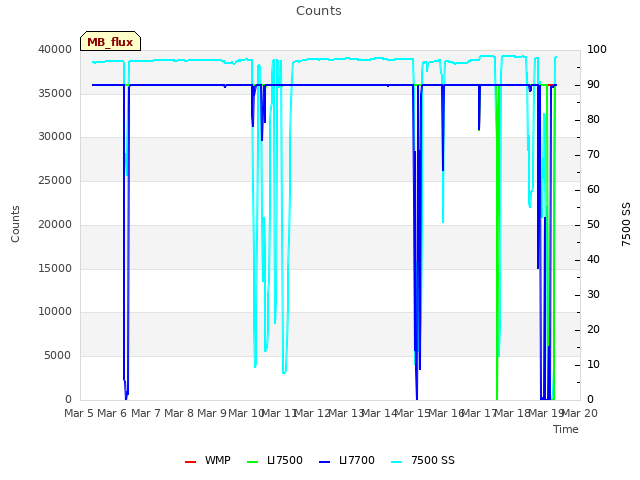640x480 pixels.
Task: Click the 5000 left axis tick label
Action: 58,356
